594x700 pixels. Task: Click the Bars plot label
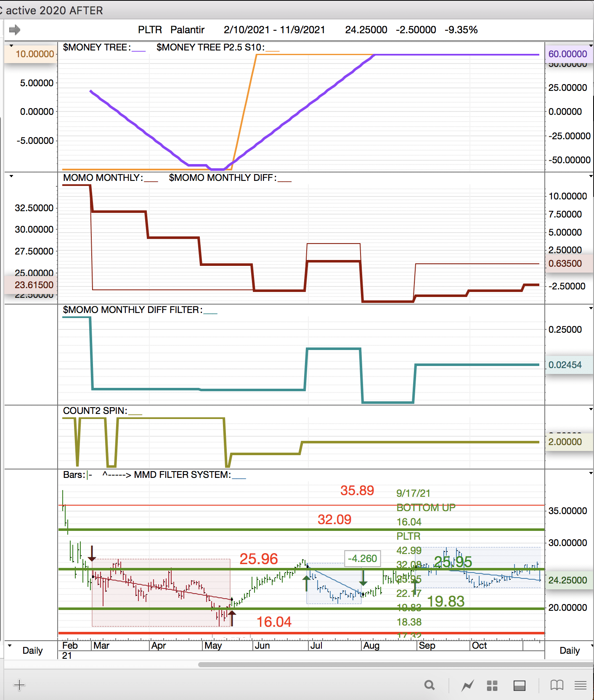point(74,475)
